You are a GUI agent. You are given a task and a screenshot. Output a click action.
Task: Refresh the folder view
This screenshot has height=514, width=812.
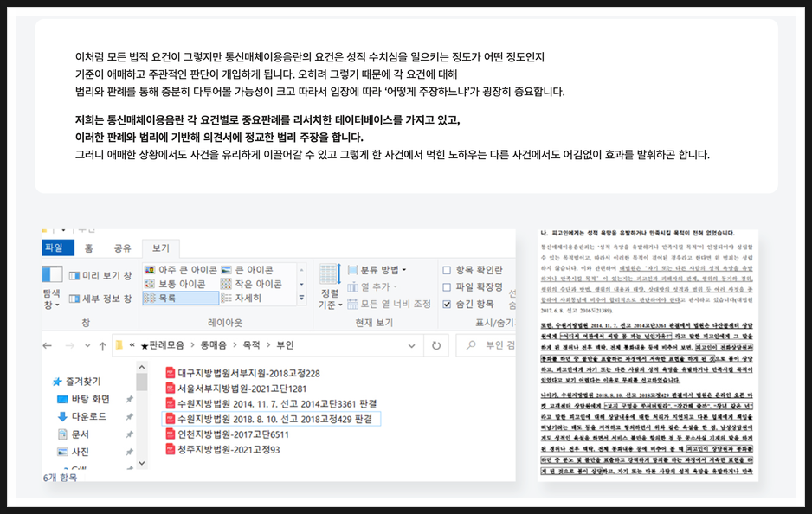(436, 345)
